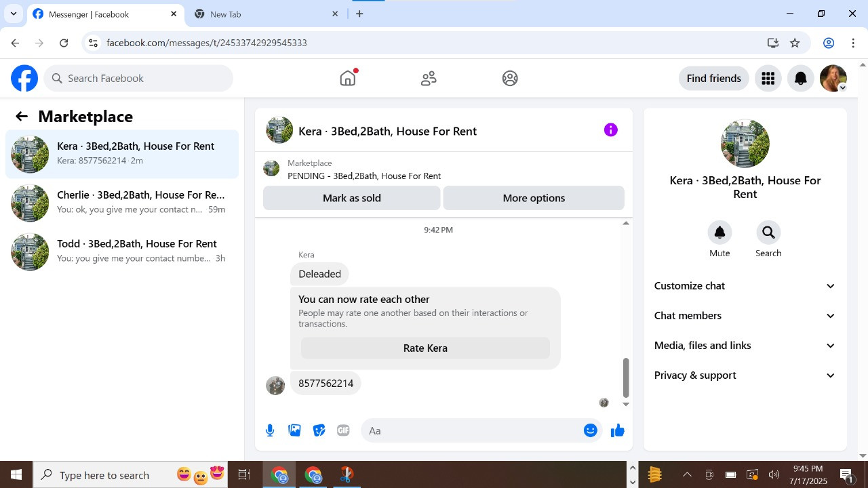Choose a sticker icon

point(319,430)
